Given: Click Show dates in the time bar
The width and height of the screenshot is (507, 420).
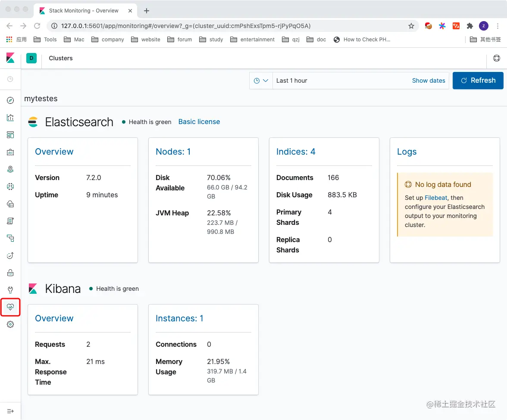Looking at the screenshot, I should tap(429, 81).
